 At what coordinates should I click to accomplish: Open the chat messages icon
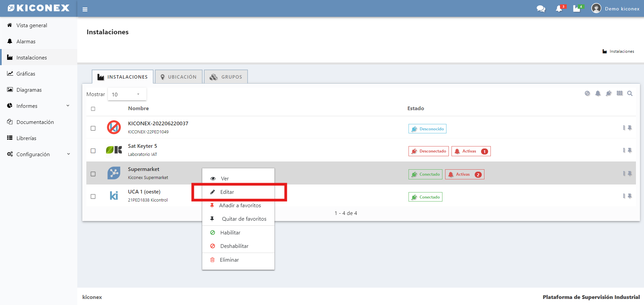click(541, 9)
